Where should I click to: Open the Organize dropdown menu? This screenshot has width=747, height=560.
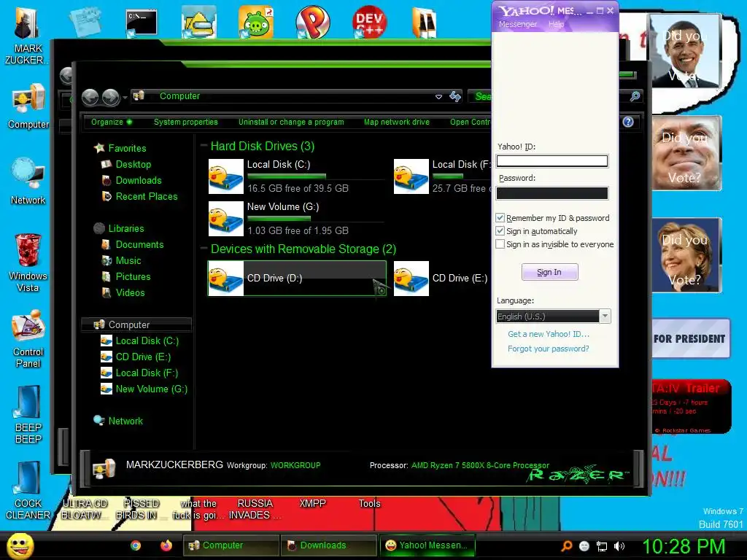coord(112,122)
